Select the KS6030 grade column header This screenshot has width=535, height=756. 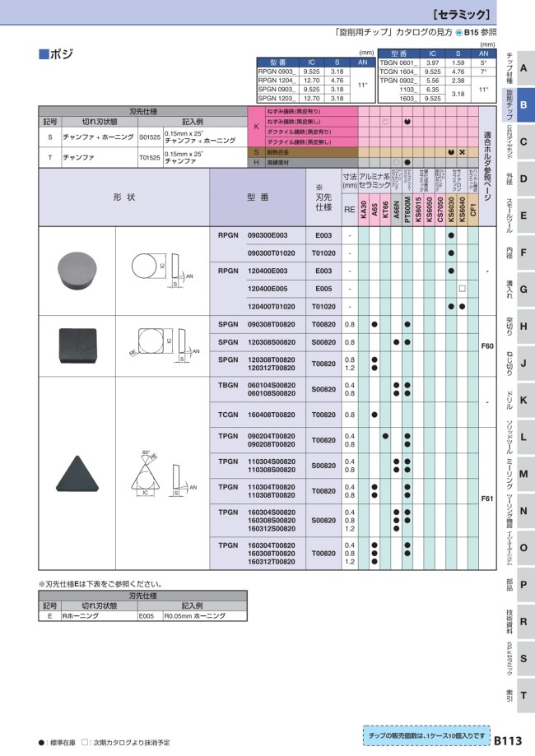click(451, 208)
